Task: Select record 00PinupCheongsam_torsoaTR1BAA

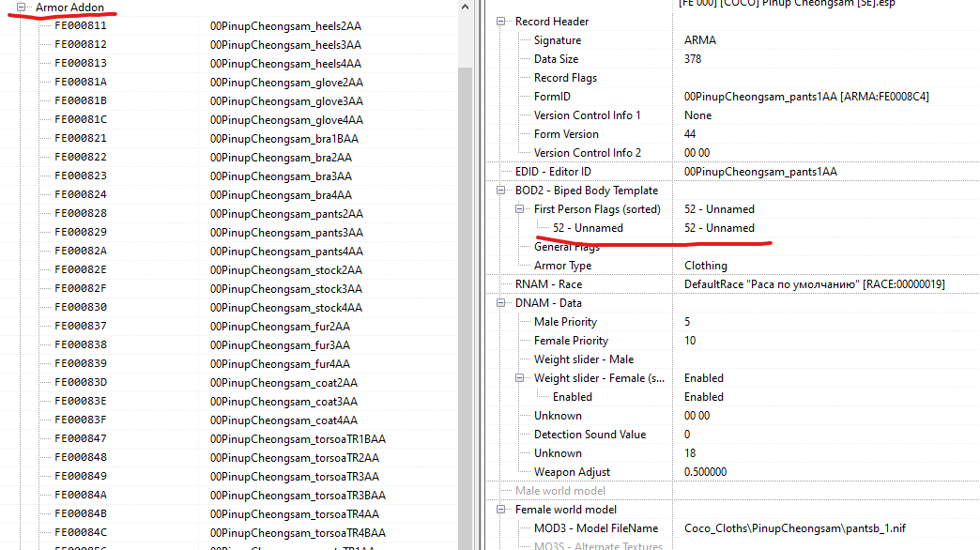Action: [x=298, y=438]
